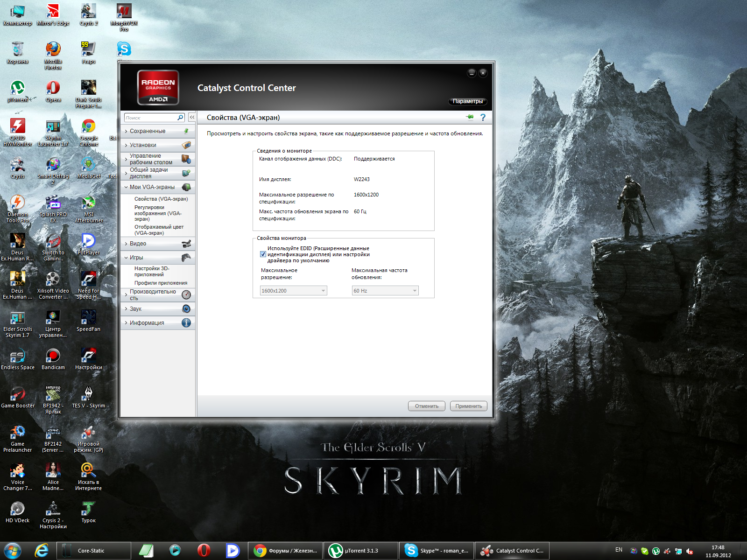Select Bandicam desktop icon
The width and height of the screenshot is (747, 560).
(x=53, y=359)
